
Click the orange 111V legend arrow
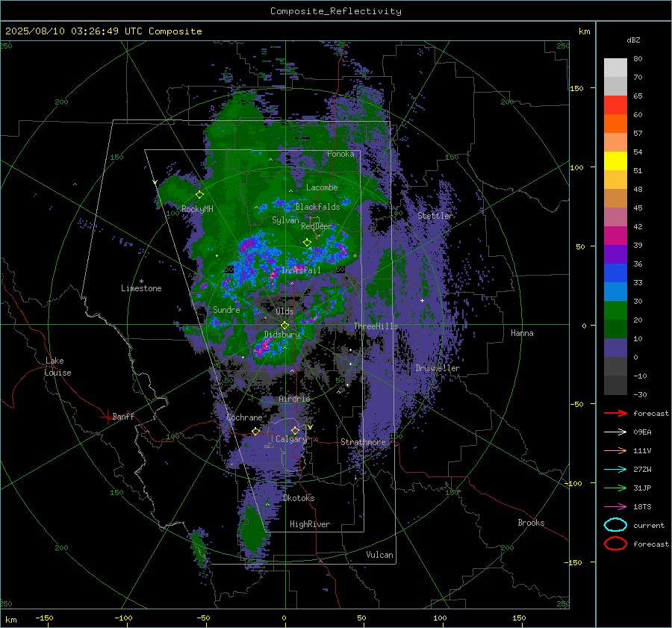pos(615,450)
